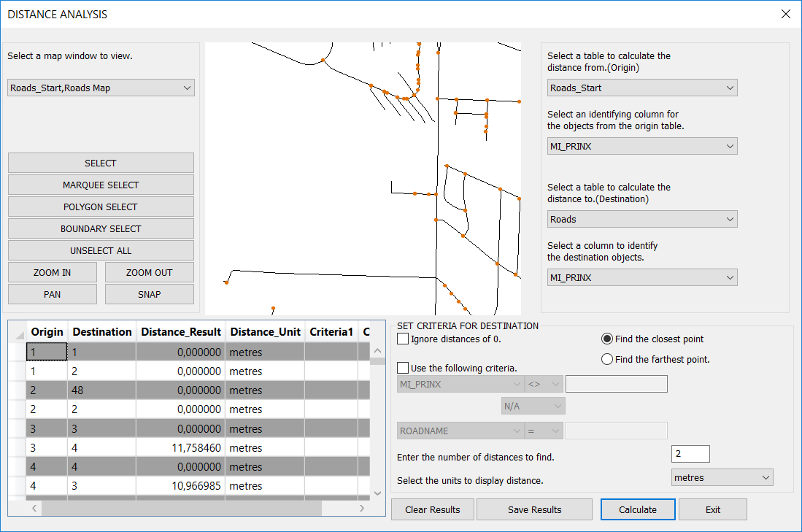Click the Calculate button
Screen dimensions: 802x532
coord(638,509)
